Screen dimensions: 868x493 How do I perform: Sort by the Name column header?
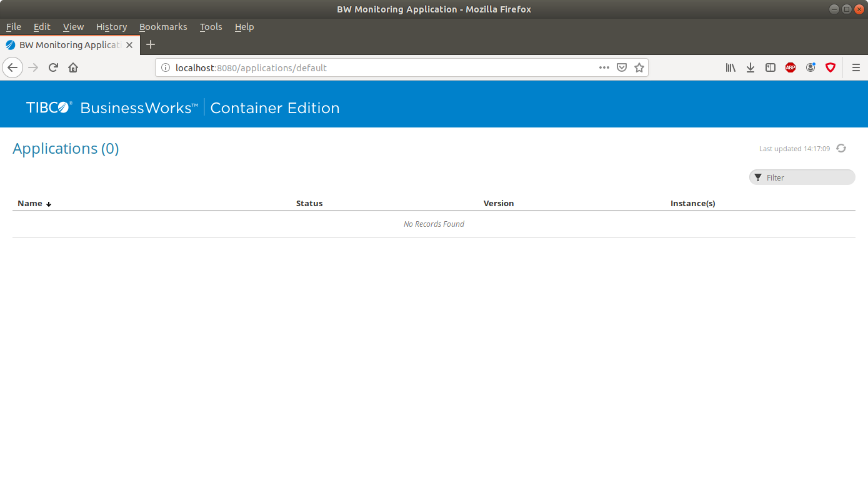30,204
